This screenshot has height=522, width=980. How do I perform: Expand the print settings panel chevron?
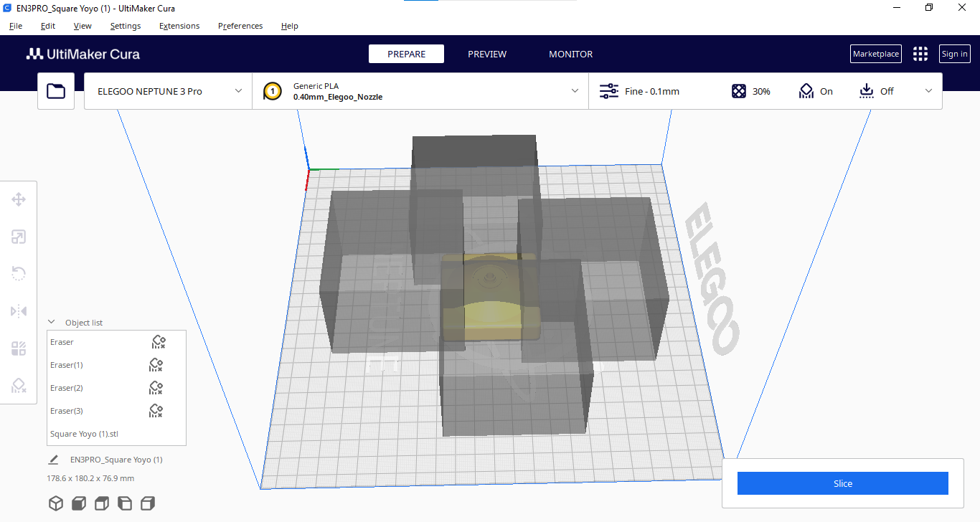[928, 91]
